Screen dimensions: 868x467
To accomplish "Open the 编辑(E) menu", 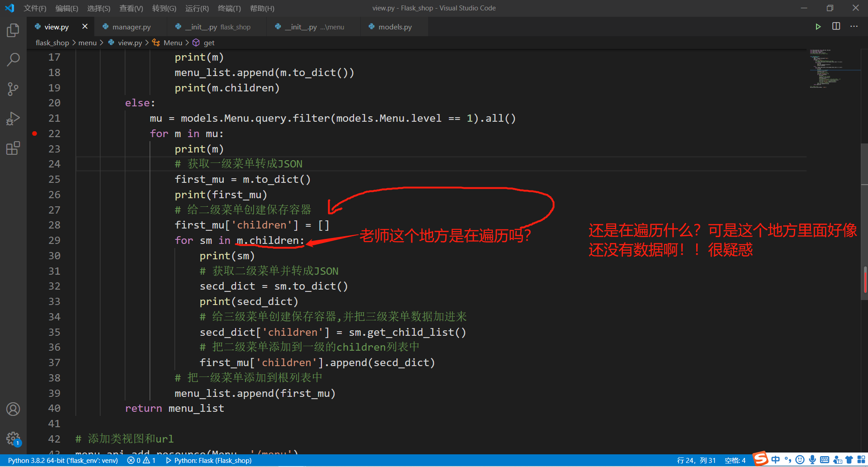I will pyautogui.click(x=66, y=8).
